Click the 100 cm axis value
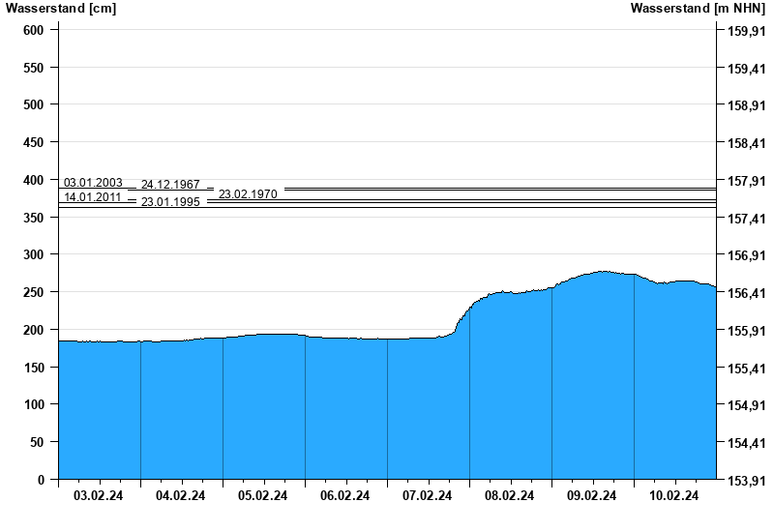The width and height of the screenshot is (774, 532). (34, 404)
